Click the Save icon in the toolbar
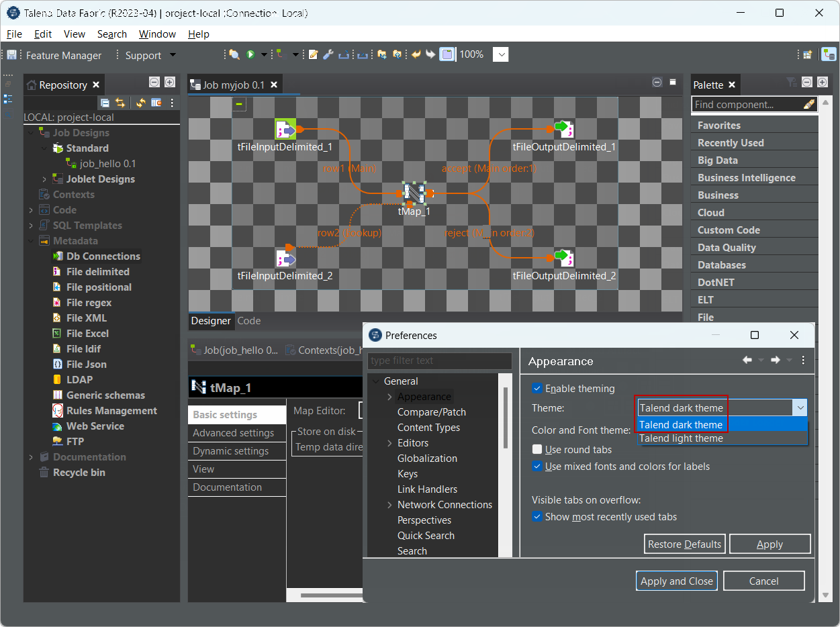840x627 pixels. 11,55
